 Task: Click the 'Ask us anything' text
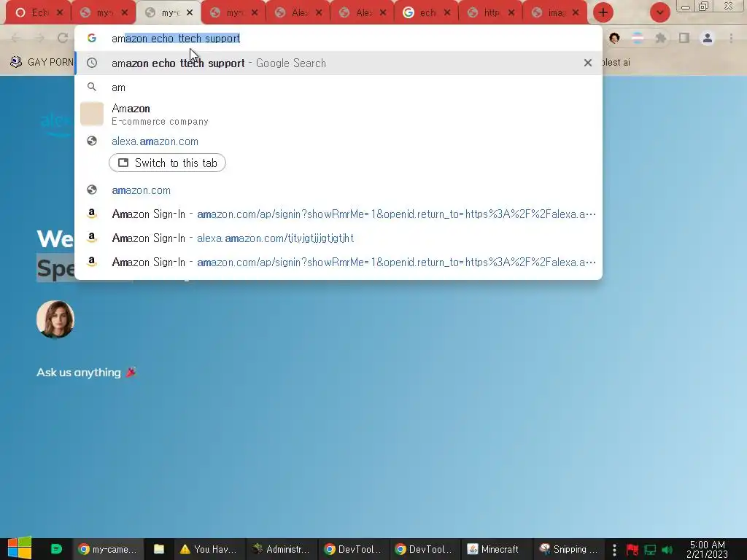(x=79, y=373)
